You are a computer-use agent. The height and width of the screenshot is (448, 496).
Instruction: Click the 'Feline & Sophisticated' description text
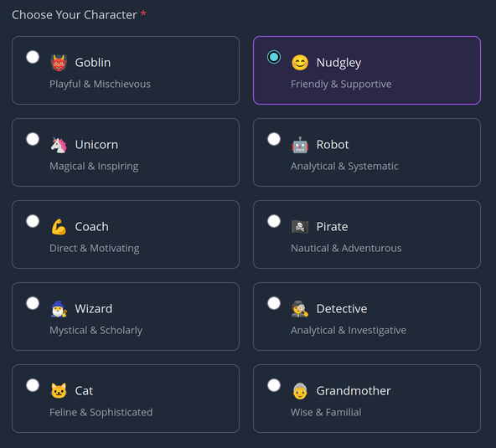101,412
